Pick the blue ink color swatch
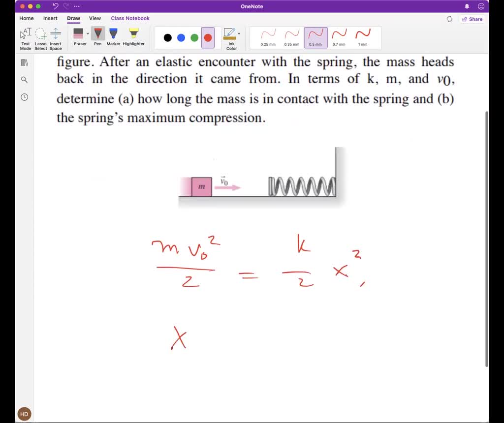This screenshot has height=423, width=504. 181,37
